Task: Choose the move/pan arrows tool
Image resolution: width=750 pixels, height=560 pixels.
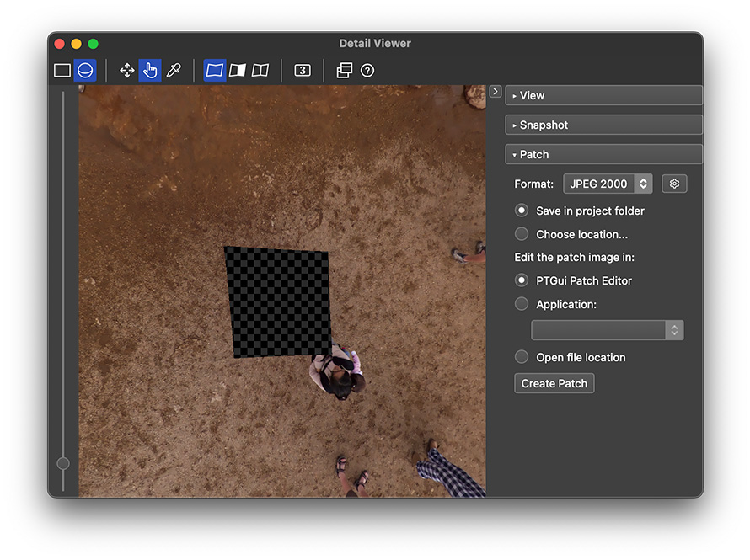Action: point(126,70)
